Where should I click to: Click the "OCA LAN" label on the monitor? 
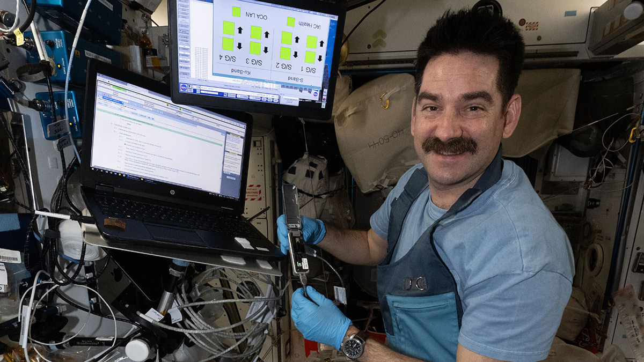(x=257, y=16)
